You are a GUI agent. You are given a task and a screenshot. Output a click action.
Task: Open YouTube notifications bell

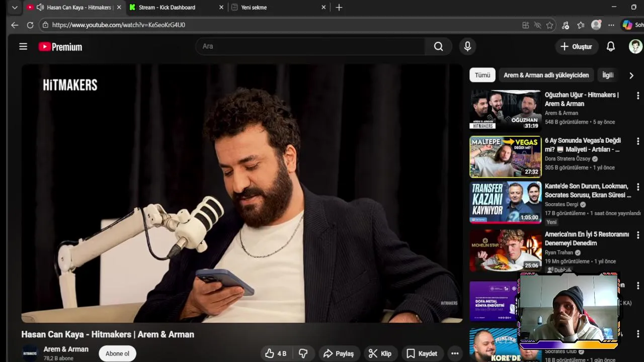click(x=610, y=46)
